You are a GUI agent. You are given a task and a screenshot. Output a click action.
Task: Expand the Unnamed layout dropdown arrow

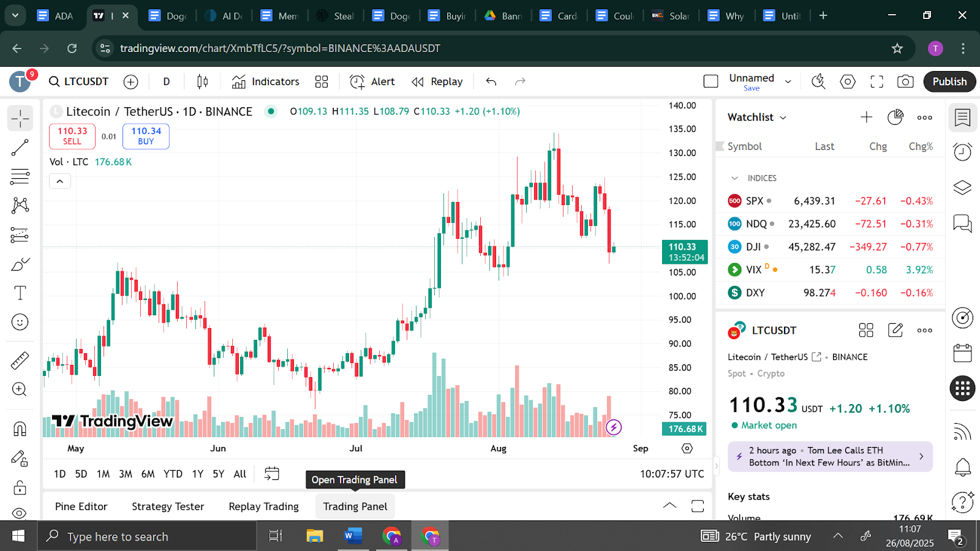coord(788,81)
